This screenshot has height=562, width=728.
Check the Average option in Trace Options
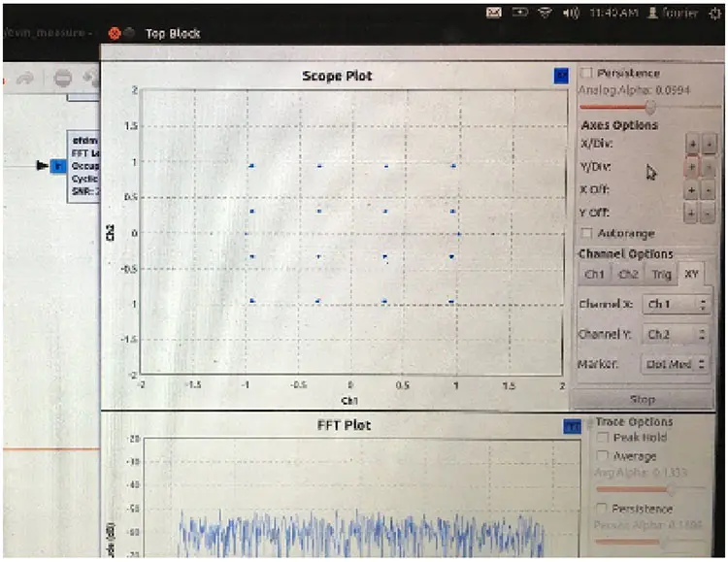tap(602, 456)
